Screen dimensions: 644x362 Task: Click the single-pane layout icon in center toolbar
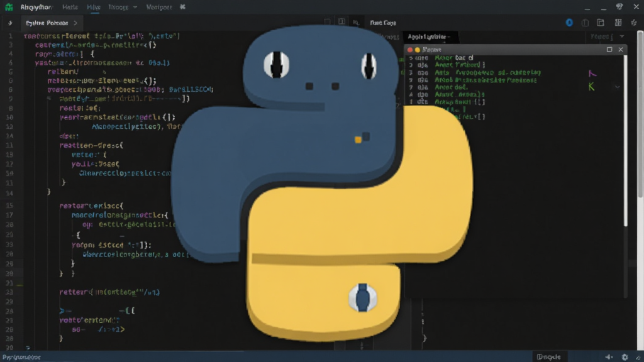[327, 22]
